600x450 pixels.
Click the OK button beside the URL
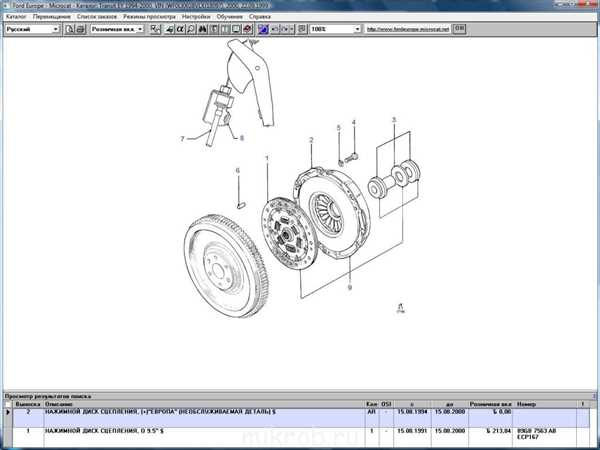coord(459,29)
